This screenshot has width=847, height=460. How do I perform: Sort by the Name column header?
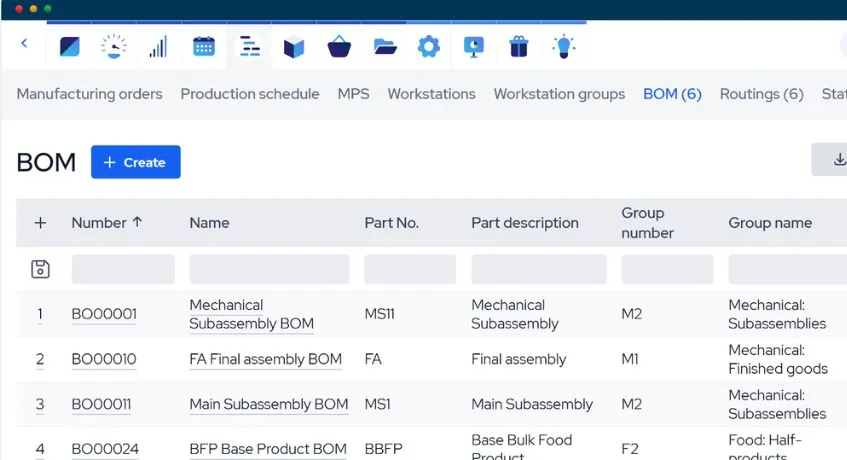coord(210,223)
